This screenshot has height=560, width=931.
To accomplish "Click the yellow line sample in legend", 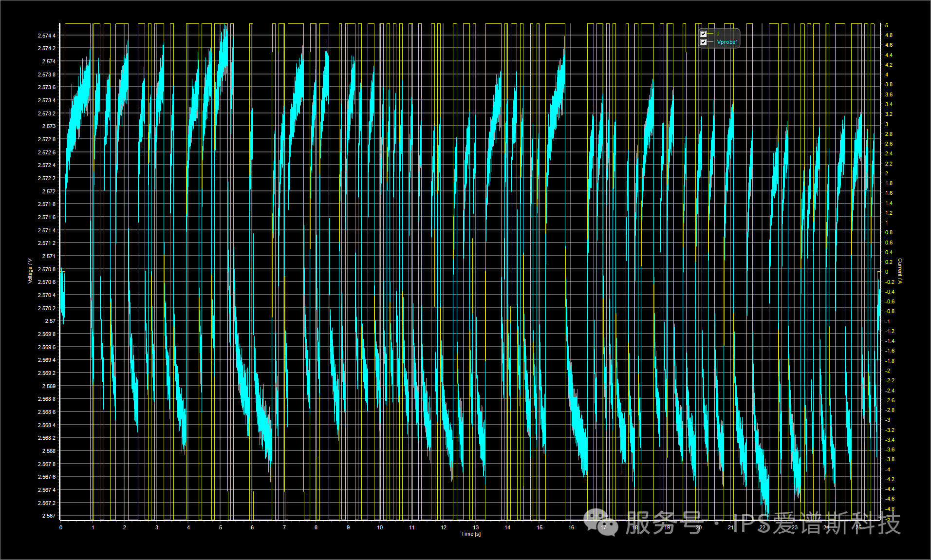I will click(x=711, y=34).
